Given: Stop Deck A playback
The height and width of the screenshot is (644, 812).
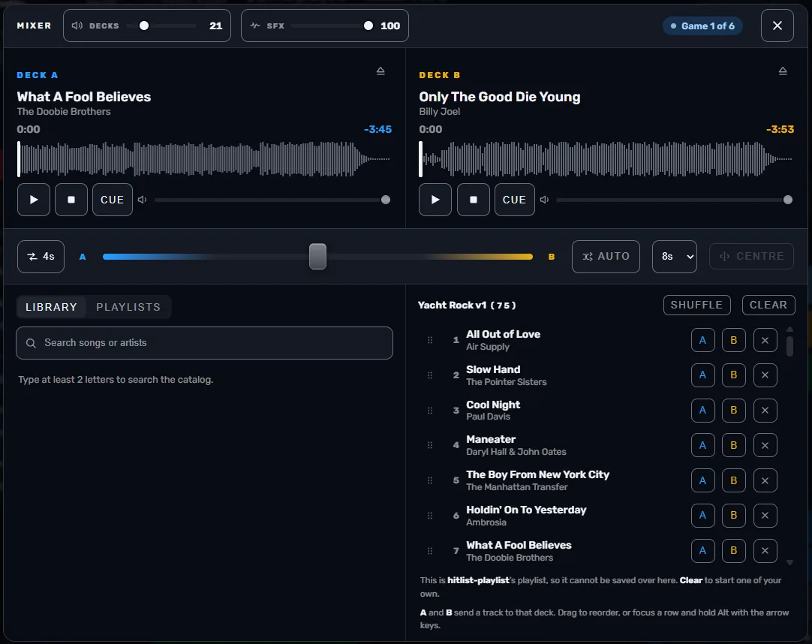Looking at the screenshot, I should tap(71, 200).
